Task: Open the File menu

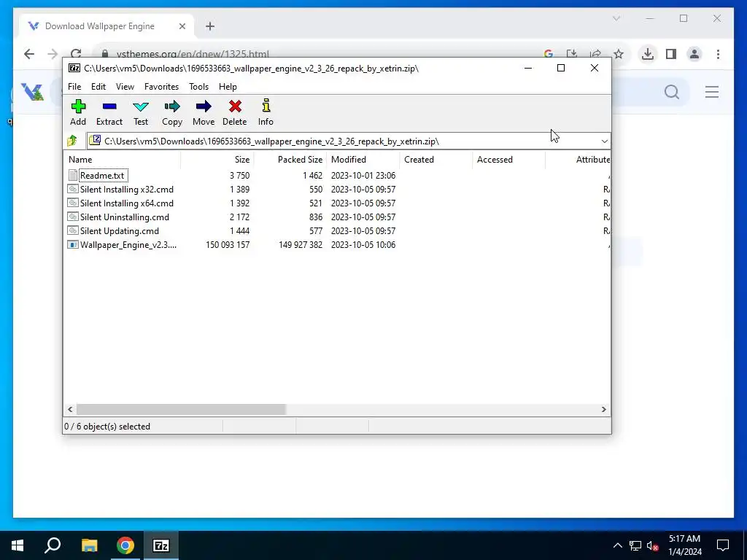Action: pyautogui.click(x=74, y=87)
